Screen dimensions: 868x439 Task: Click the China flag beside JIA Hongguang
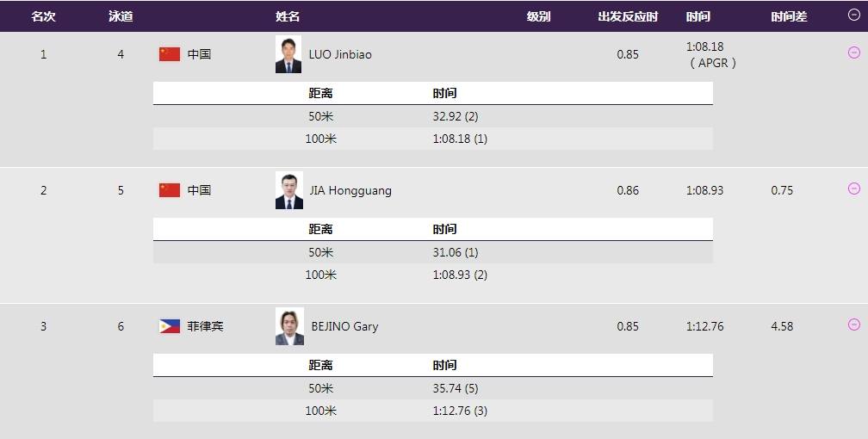point(170,190)
